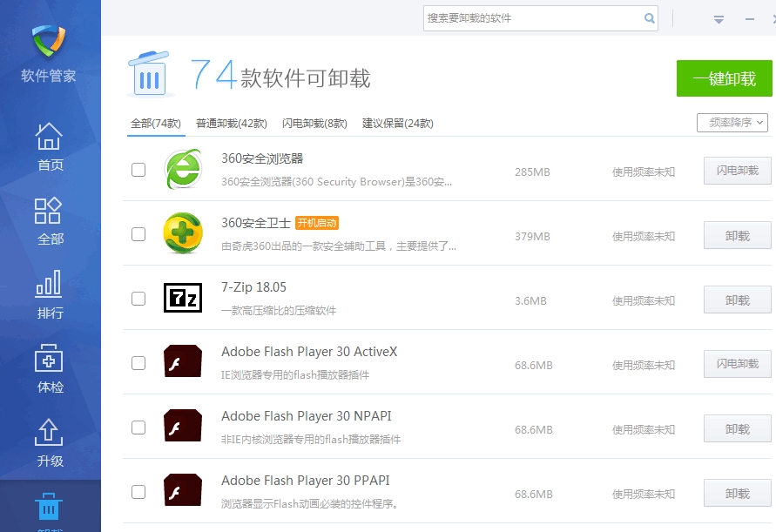Screen dimensions: 776x532
Task: Click the Flash Player 30 ActiveX icon
Action: pos(183,361)
